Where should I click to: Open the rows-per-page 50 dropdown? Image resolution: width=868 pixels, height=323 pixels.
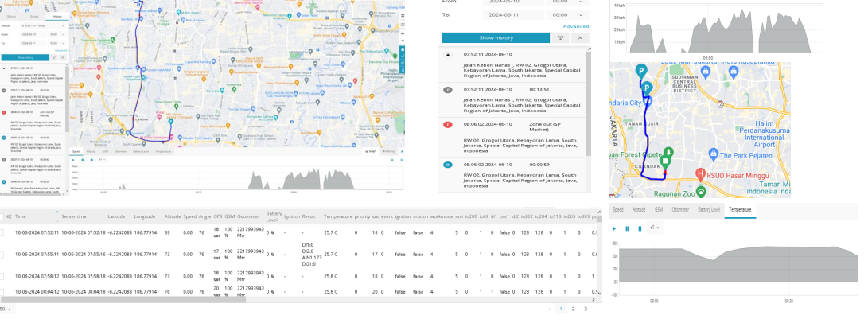pos(5,308)
